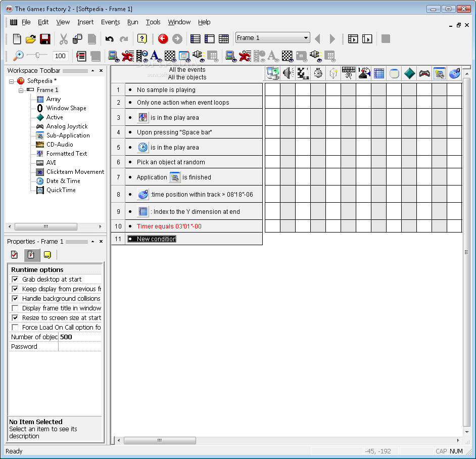Click New condition in row 11

tap(156, 239)
